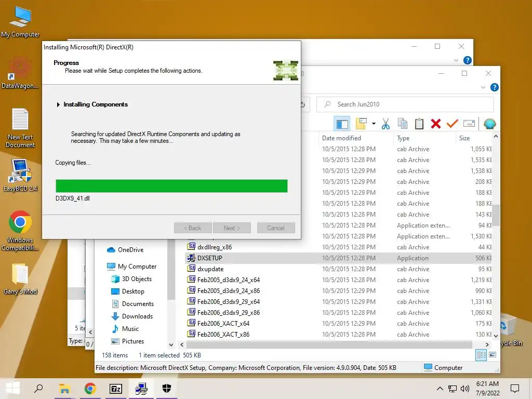Click the disabled Back button in DirectX setup
Screen dimensions: 532x399
pyautogui.click(x=193, y=228)
